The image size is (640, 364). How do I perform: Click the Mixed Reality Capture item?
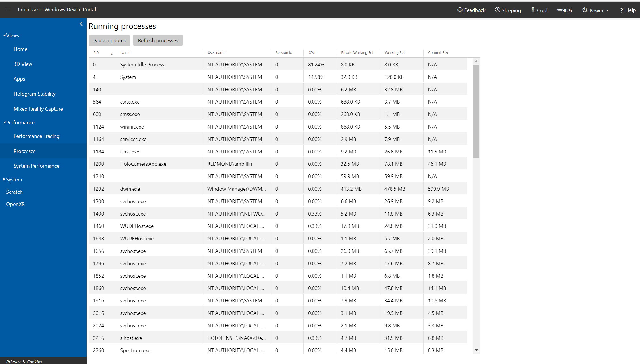(38, 108)
